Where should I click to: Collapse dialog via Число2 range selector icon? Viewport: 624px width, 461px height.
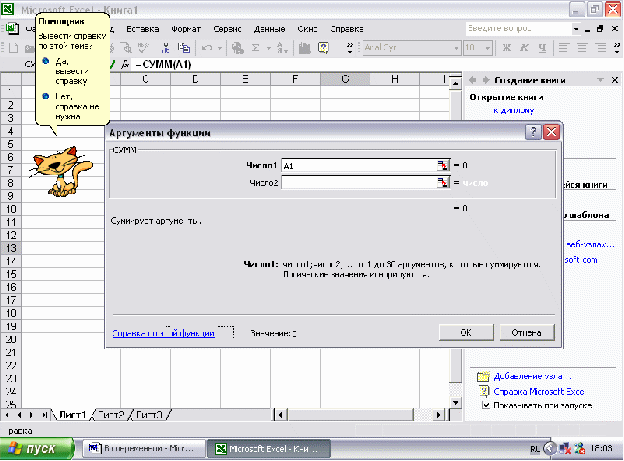point(443,183)
